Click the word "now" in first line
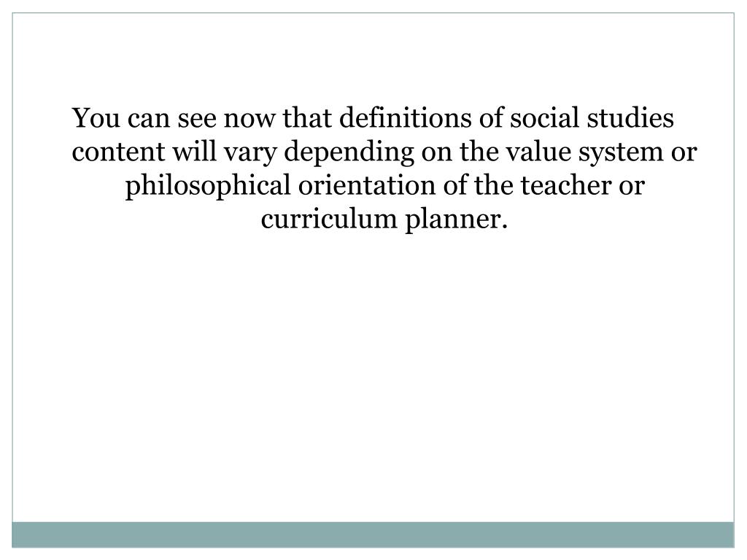Viewport: 747px width, 560px height. coord(249,119)
